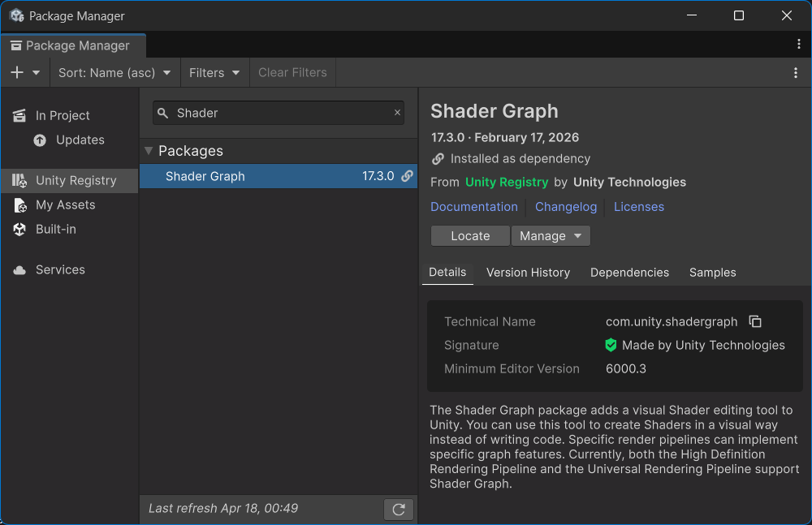This screenshot has width=812, height=525.
Task: Copy the technical name with the copy icon
Action: [755, 321]
